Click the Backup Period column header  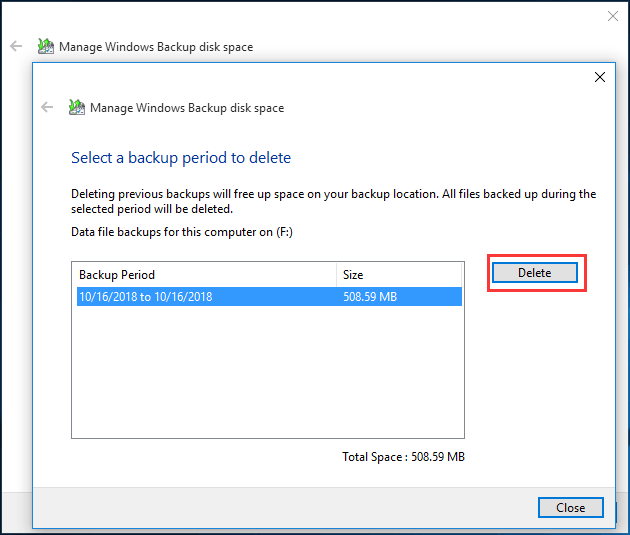pyautogui.click(x=205, y=275)
